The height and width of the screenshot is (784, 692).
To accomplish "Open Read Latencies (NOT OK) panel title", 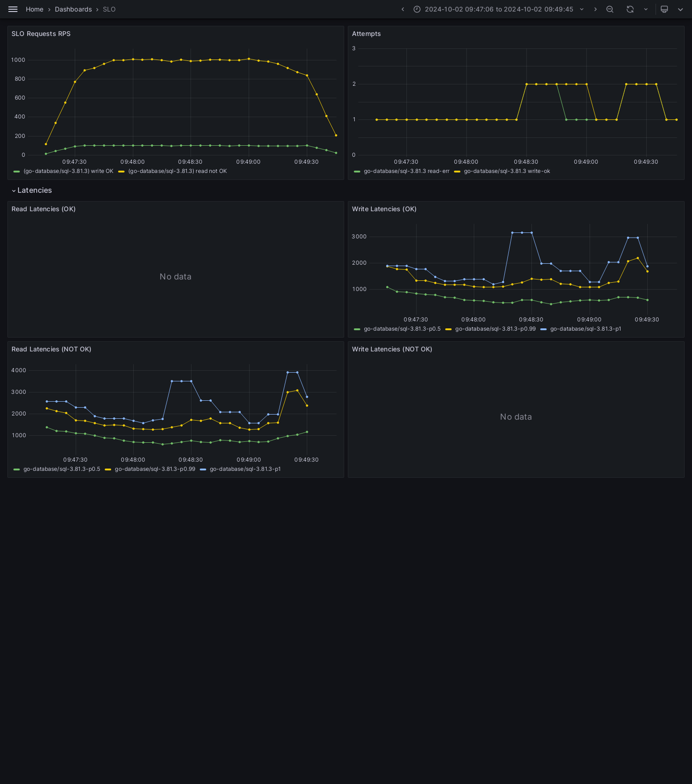I will (x=51, y=349).
